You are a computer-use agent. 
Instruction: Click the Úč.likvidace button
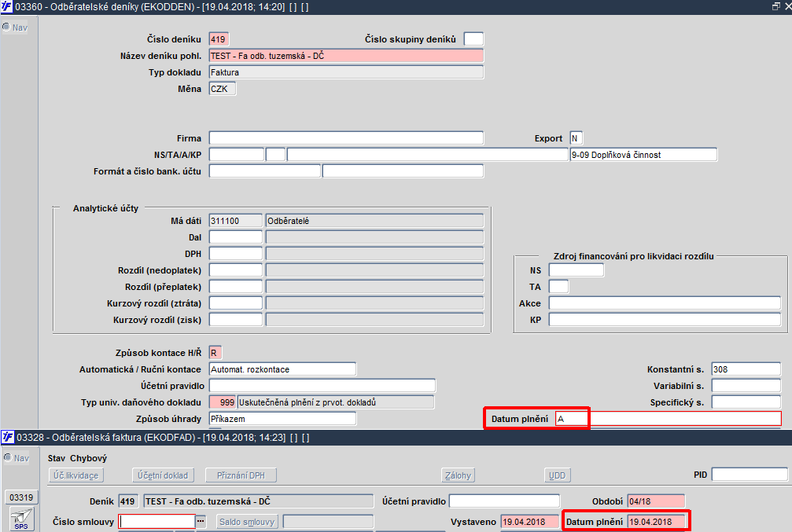click(76, 475)
